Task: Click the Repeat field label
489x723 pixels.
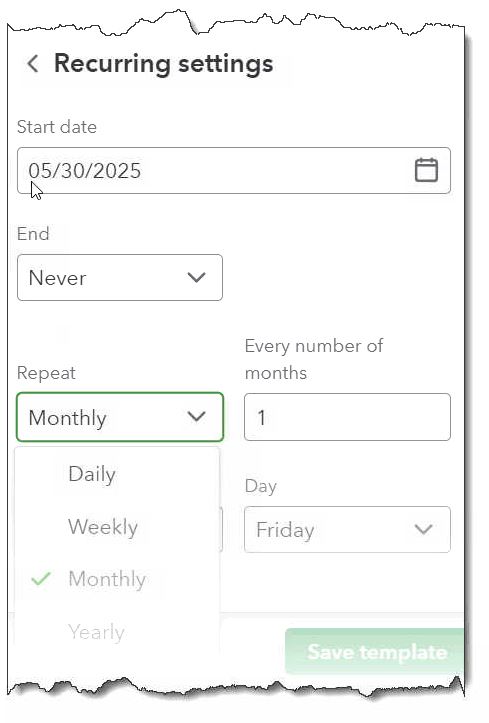Action: coord(46,373)
